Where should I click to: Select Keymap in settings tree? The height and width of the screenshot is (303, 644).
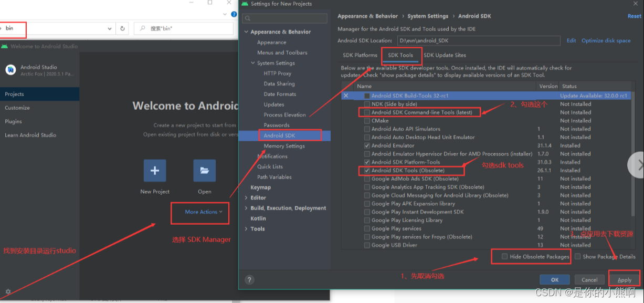tap(261, 187)
